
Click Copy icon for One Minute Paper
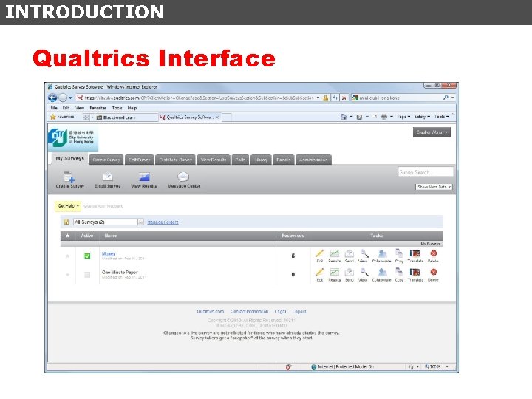(399, 272)
